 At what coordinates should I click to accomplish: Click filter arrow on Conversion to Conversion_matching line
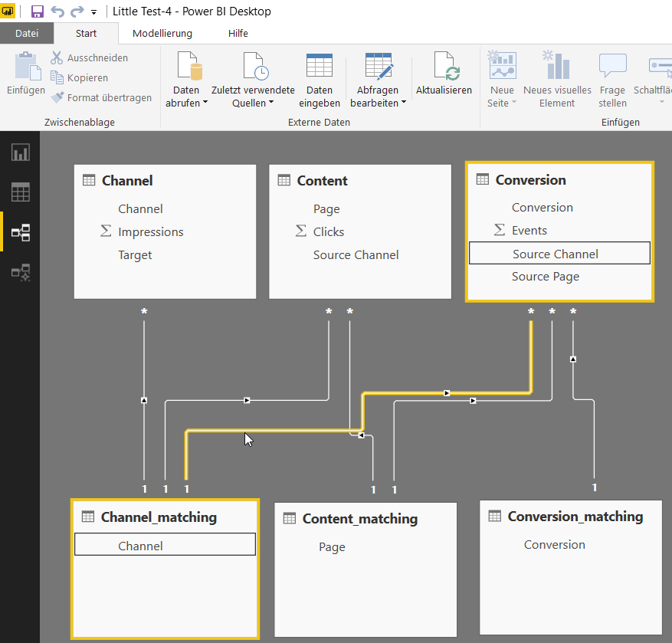pos(573,359)
